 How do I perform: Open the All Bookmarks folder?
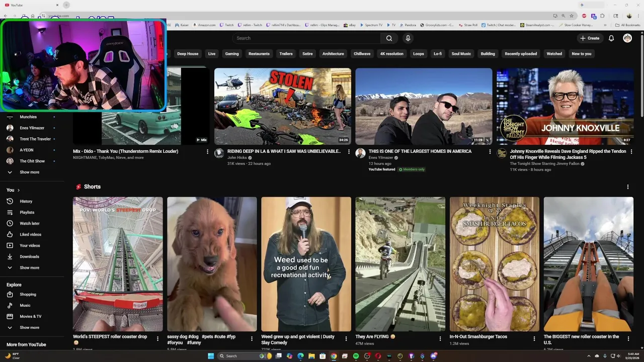(628, 25)
